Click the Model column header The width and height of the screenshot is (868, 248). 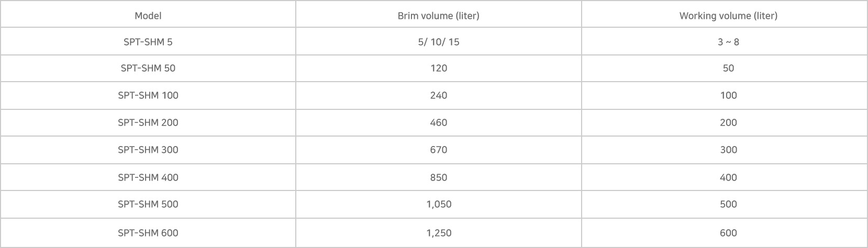pyautogui.click(x=148, y=16)
